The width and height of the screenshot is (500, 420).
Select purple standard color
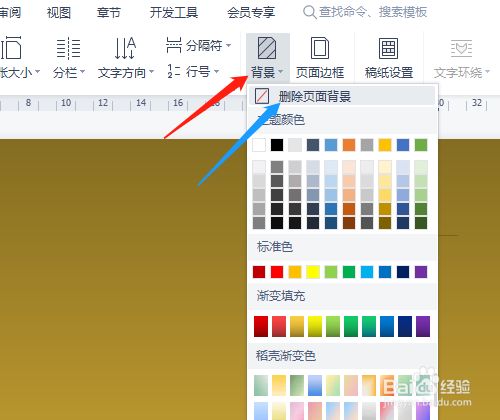point(421,272)
